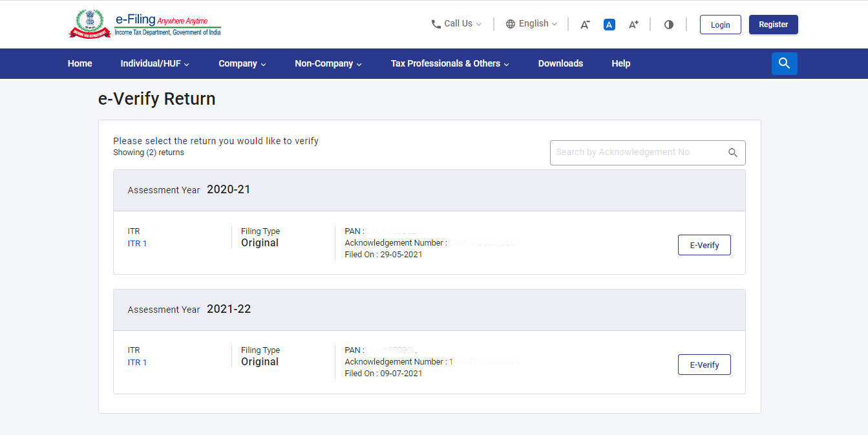This screenshot has height=435, width=868.
Task: Click the Register button
Action: coord(773,24)
